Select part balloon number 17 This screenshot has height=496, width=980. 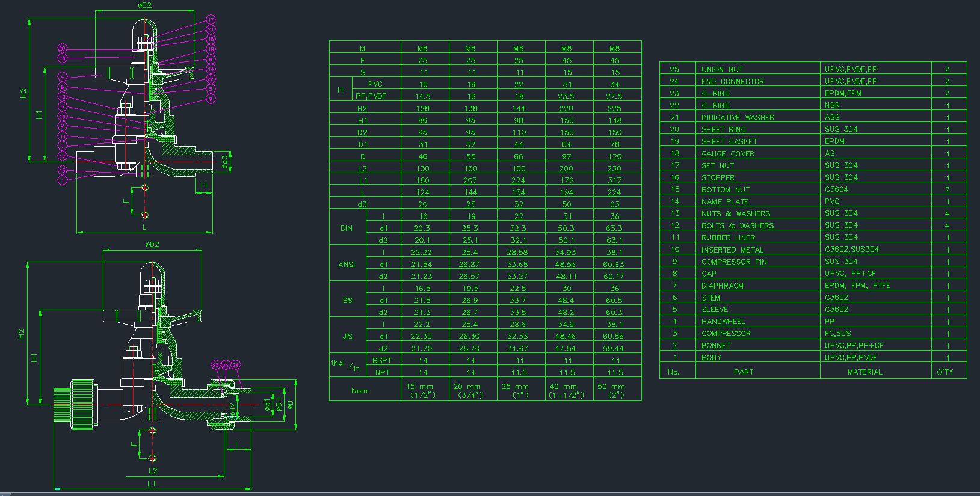(x=211, y=20)
